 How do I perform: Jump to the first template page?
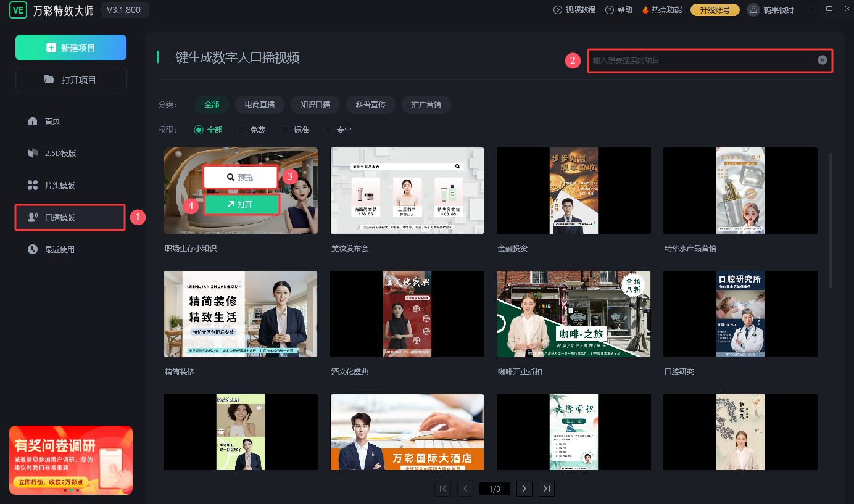point(442,489)
